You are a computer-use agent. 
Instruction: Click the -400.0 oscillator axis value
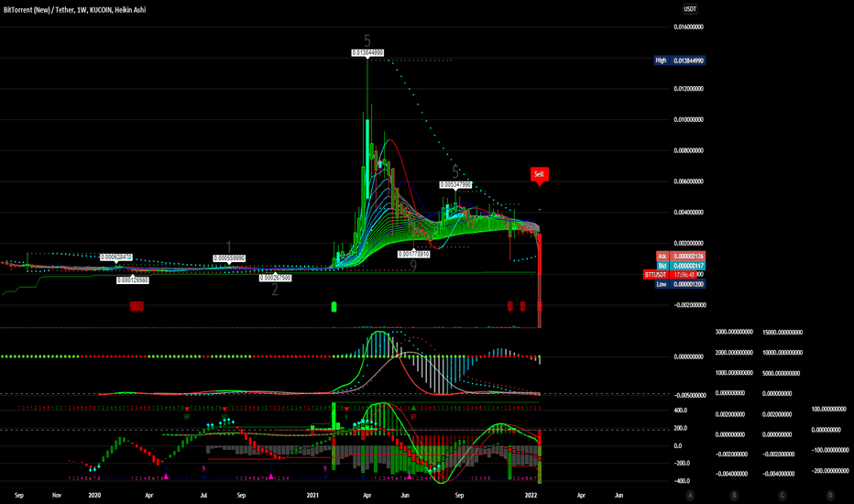(x=682, y=480)
